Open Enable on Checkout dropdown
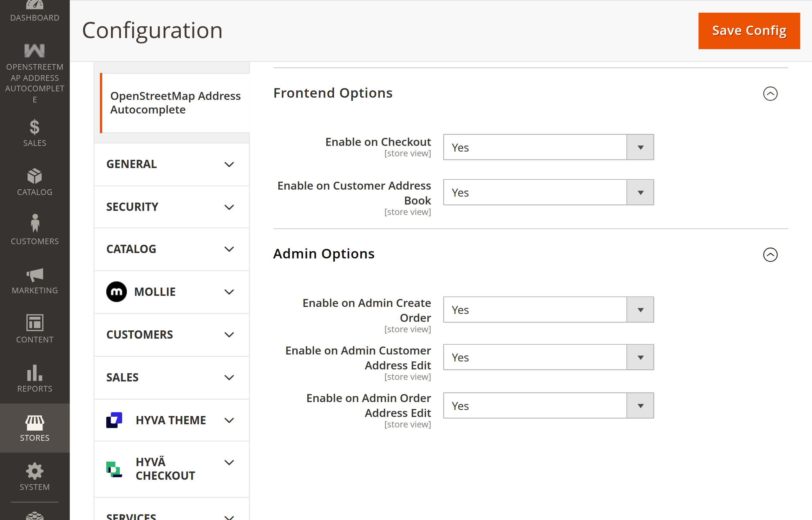 [x=548, y=147]
